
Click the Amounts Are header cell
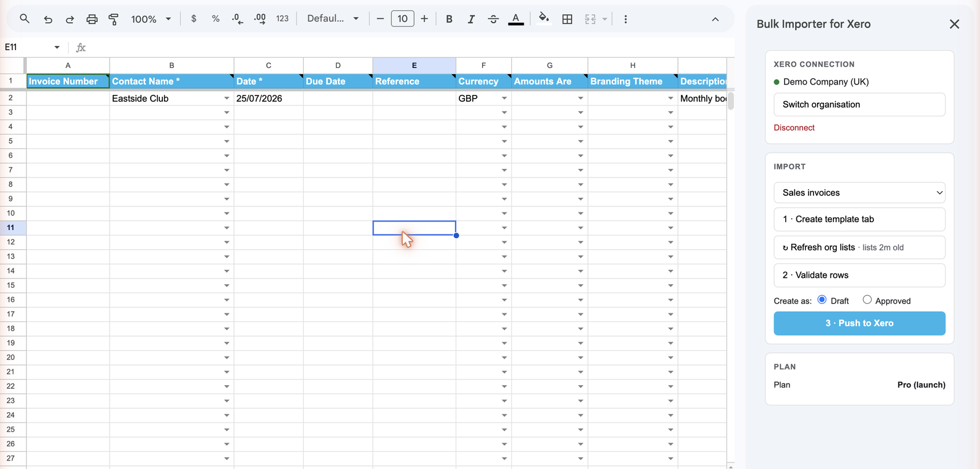pyautogui.click(x=549, y=81)
